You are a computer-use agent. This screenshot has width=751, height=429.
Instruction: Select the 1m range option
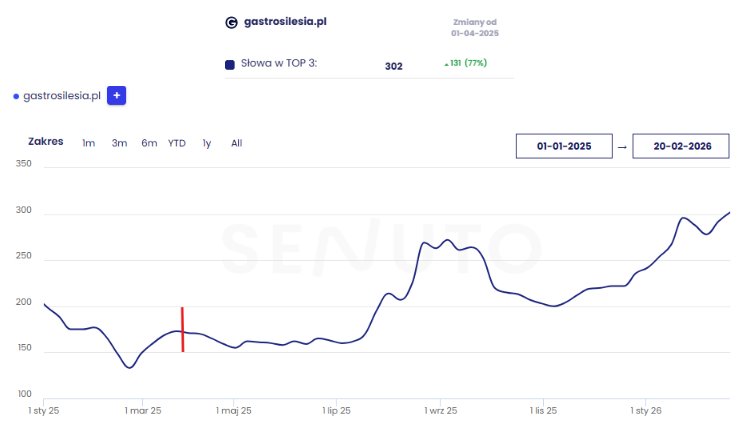pyautogui.click(x=89, y=143)
